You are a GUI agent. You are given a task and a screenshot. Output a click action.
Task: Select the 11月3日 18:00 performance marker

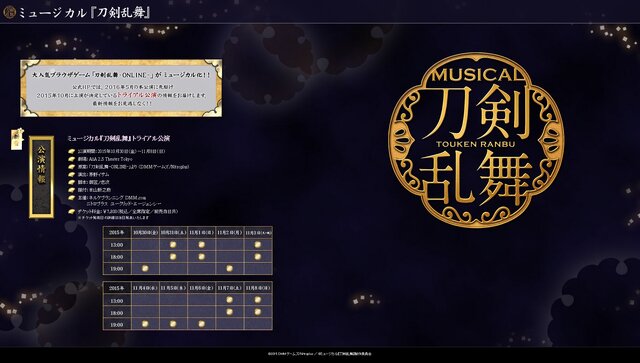[x=258, y=256]
